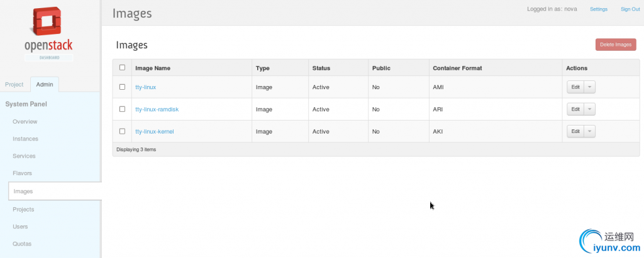Navigate to Flavors in the sidebar
644x258 pixels.
point(22,173)
